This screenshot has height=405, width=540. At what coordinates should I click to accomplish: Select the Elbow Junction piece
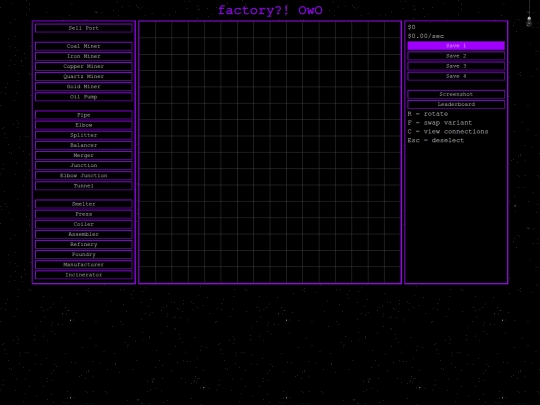pyautogui.click(x=84, y=176)
